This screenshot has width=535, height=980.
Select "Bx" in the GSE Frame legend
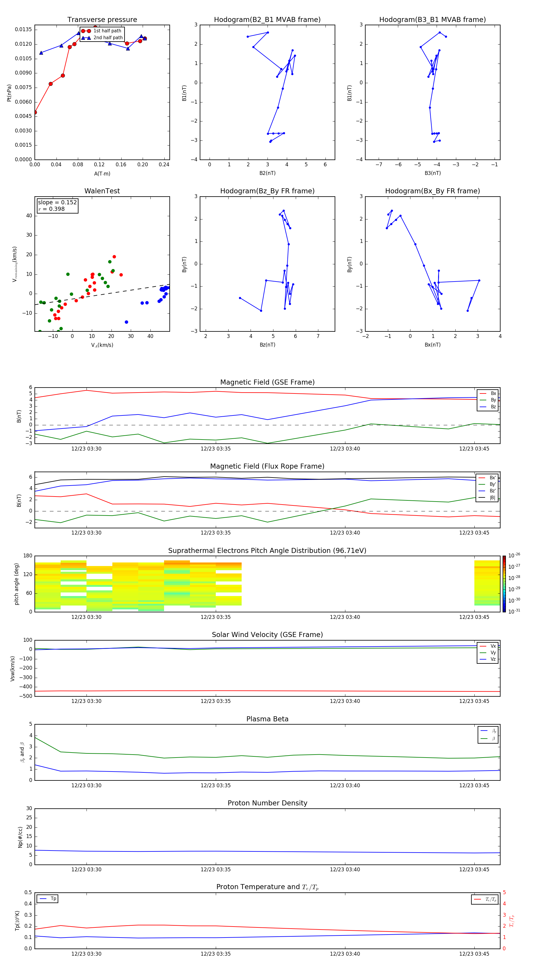[488, 393]
